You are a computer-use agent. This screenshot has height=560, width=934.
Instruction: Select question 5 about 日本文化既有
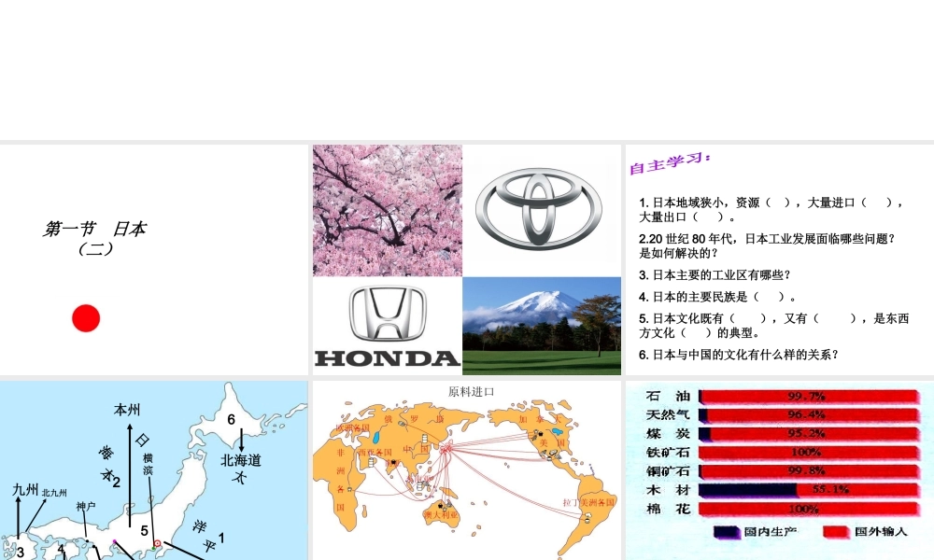tap(773, 326)
